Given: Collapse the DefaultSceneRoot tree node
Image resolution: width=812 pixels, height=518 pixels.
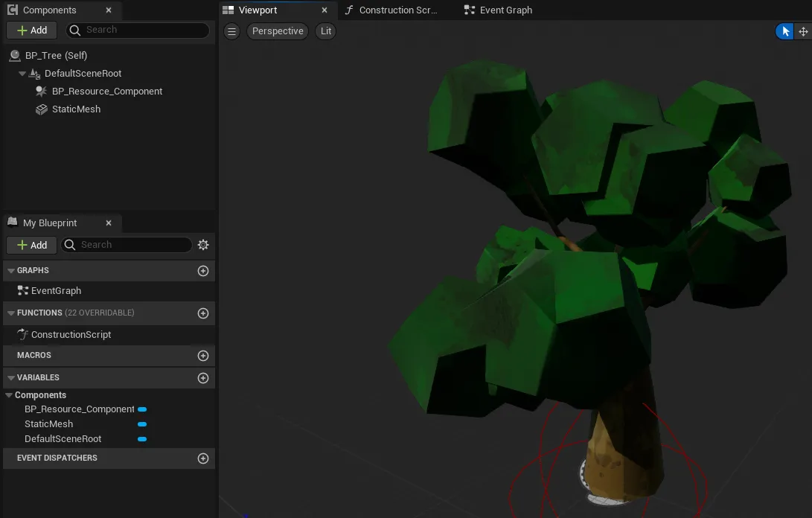Looking at the screenshot, I should (22, 74).
